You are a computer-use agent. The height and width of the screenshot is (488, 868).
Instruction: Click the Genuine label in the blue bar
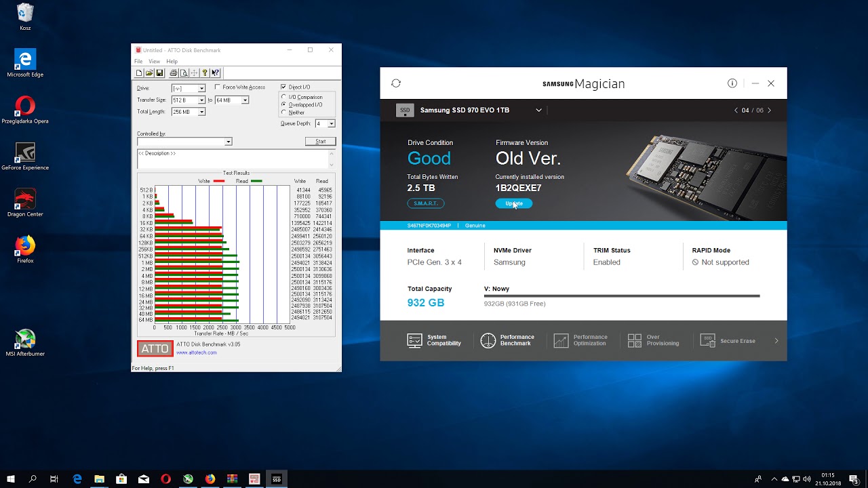[475, 226]
